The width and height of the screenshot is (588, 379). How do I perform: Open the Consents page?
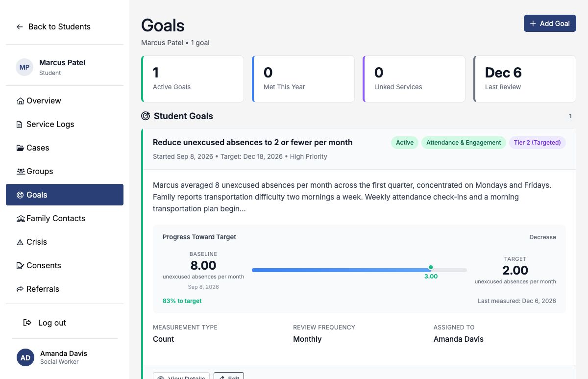click(65, 266)
